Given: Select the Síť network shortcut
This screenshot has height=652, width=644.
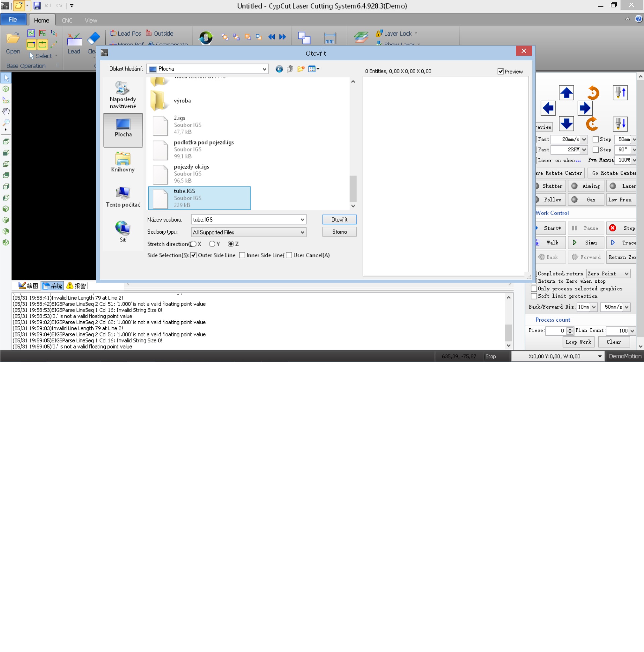Looking at the screenshot, I should point(123,232).
